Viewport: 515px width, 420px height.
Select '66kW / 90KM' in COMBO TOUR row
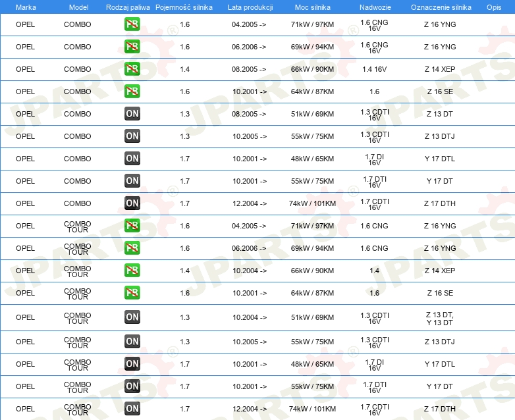[312, 271]
